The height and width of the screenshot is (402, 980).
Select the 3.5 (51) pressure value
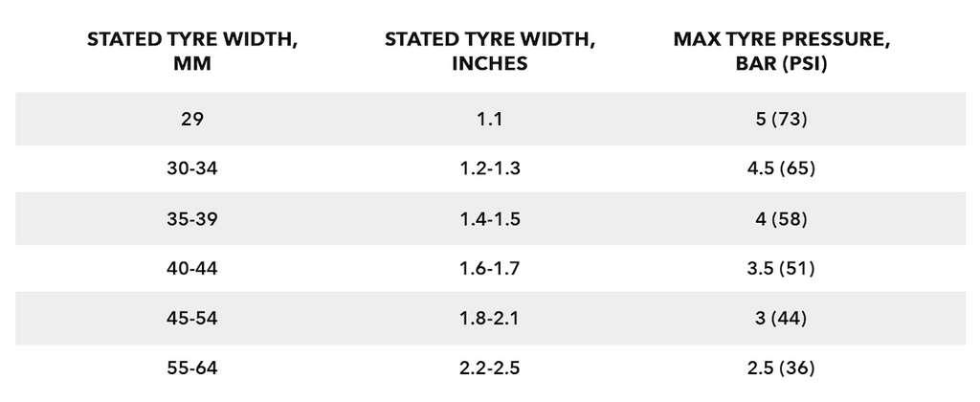pyautogui.click(x=782, y=269)
